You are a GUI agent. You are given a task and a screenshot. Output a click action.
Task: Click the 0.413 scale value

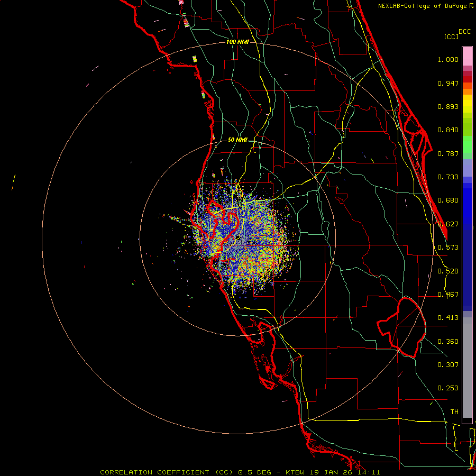pos(448,318)
